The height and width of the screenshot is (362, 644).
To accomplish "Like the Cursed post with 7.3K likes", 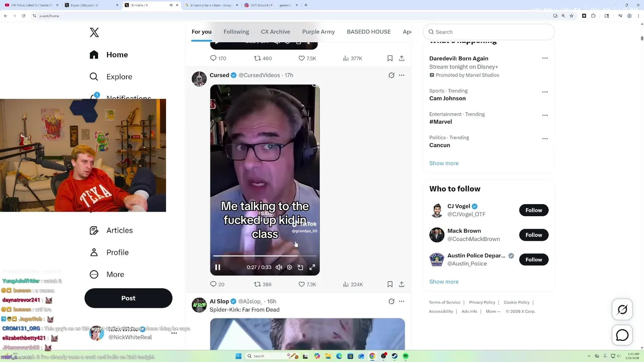I will click(307, 284).
